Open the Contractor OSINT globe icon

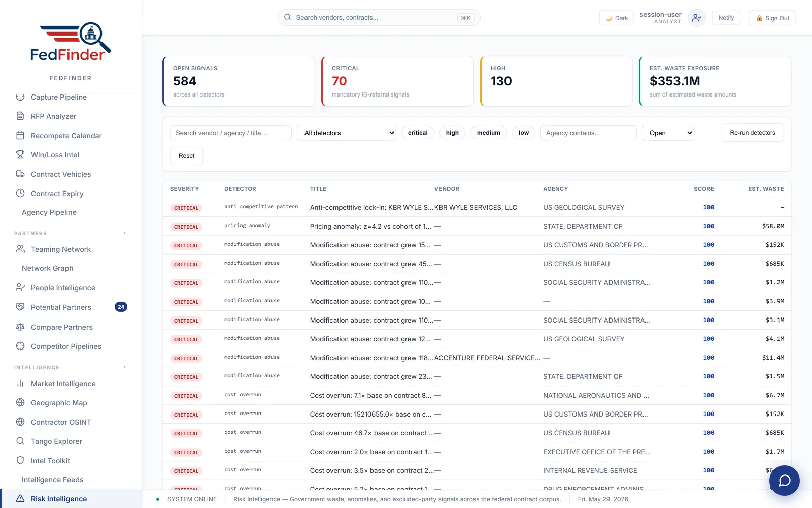(20, 422)
